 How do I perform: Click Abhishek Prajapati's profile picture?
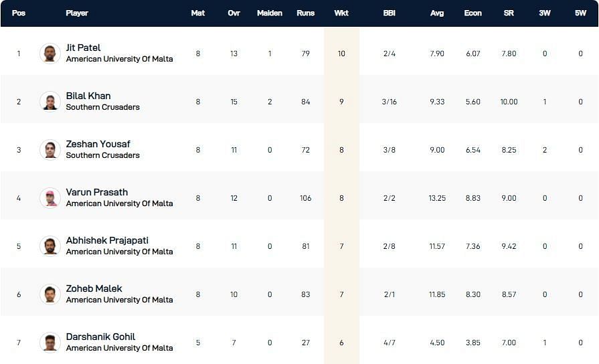[x=50, y=246]
